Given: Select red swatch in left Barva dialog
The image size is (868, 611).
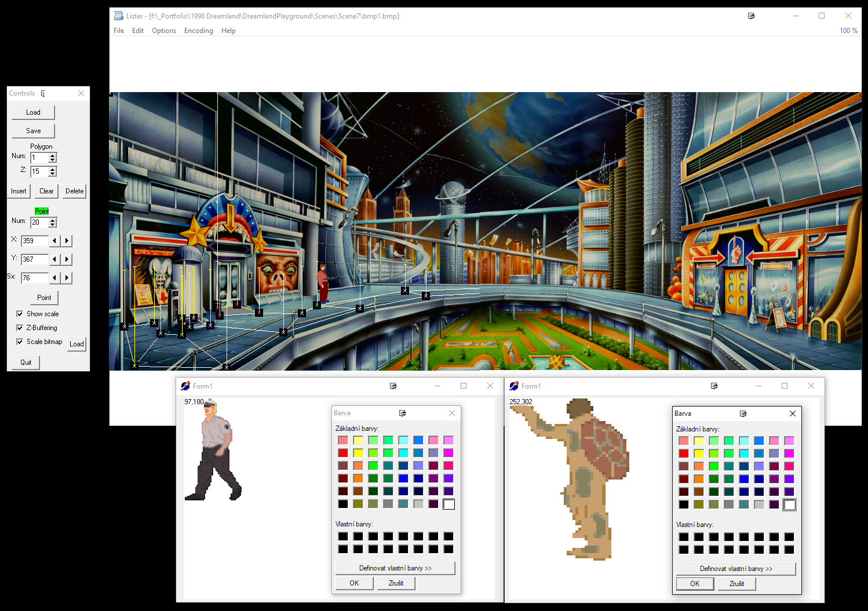Looking at the screenshot, I should coord(343,453).
